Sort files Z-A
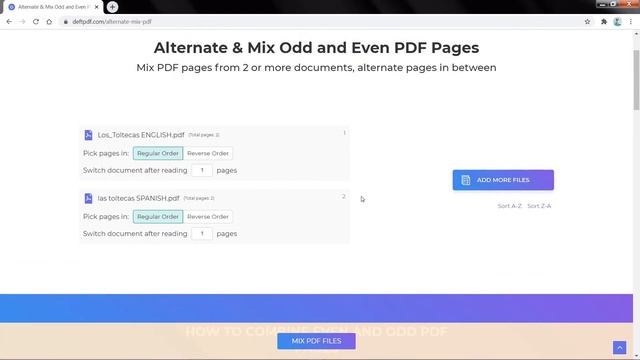 click(539, 206)
